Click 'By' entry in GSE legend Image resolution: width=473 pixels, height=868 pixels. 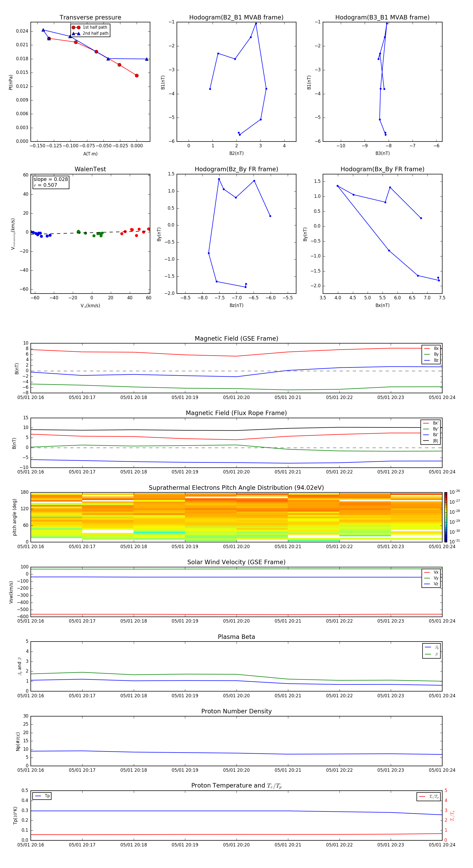coord(431,354)
